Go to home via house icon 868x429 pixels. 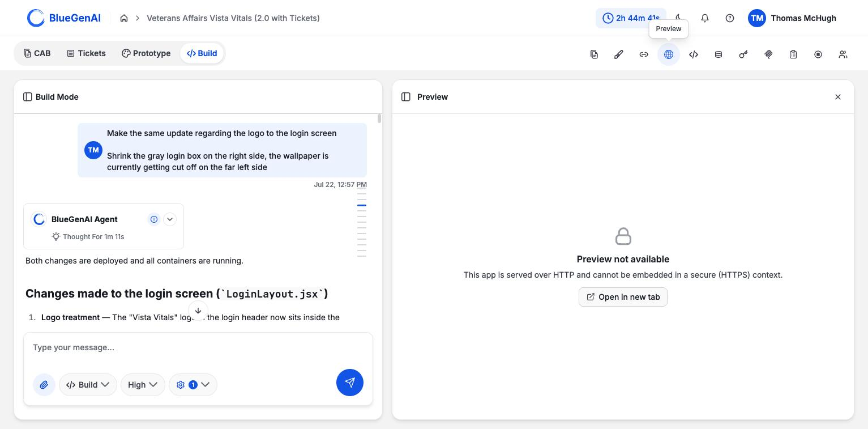click(x=124, y=18)
